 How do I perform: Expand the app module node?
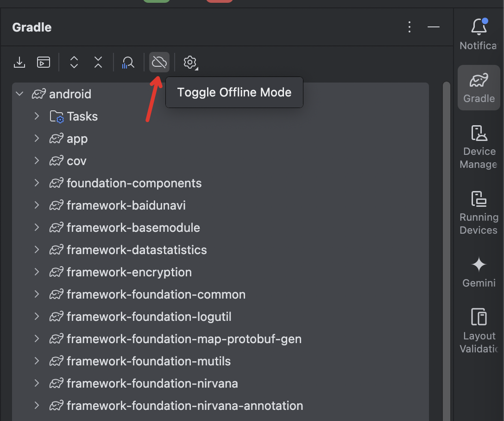click(x=37, y=138)
